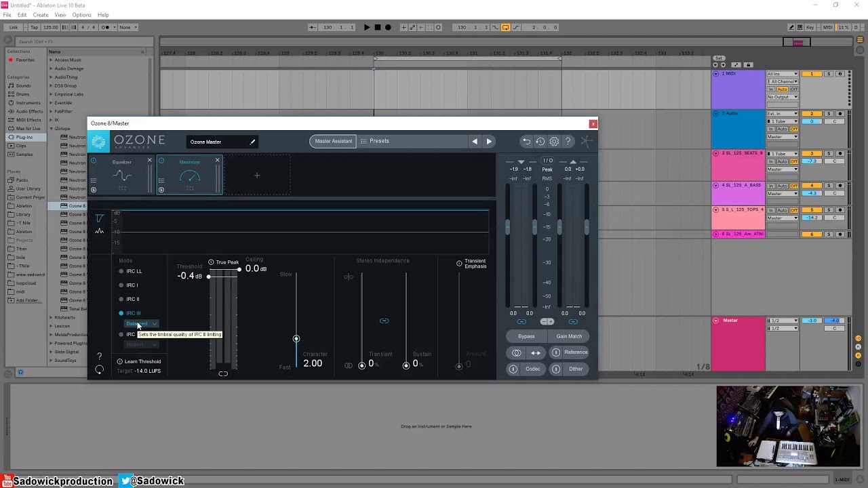The width and height of the screenshot is (868, 488).
Task: Click the pencil icon beside Ozone Master
Action: pyautogui.click(x=252, y=142)
